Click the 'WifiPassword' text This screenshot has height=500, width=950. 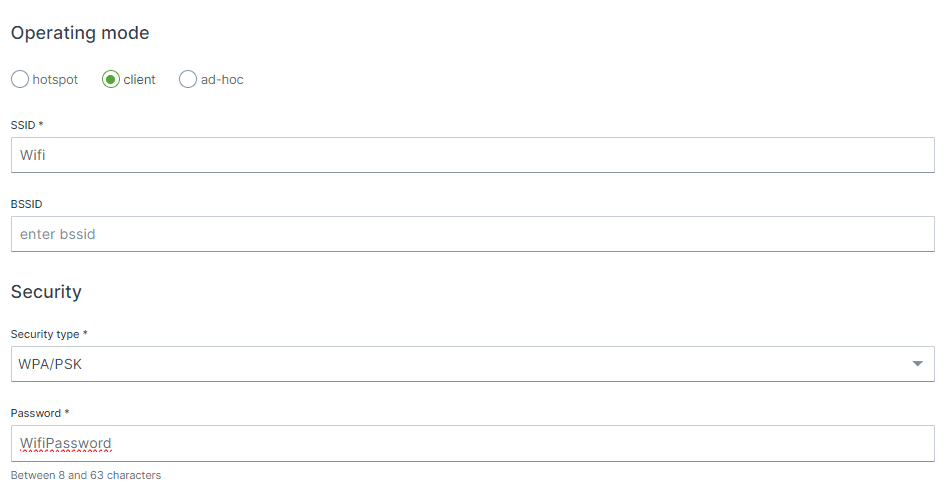[66, 443]
